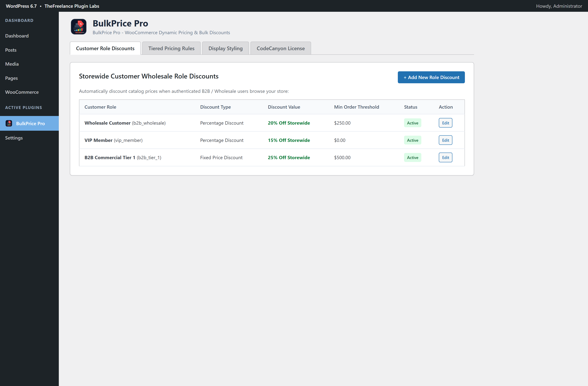Click the $500.00 threshold cell
The image size is (588, 386).
pos(342,157)
